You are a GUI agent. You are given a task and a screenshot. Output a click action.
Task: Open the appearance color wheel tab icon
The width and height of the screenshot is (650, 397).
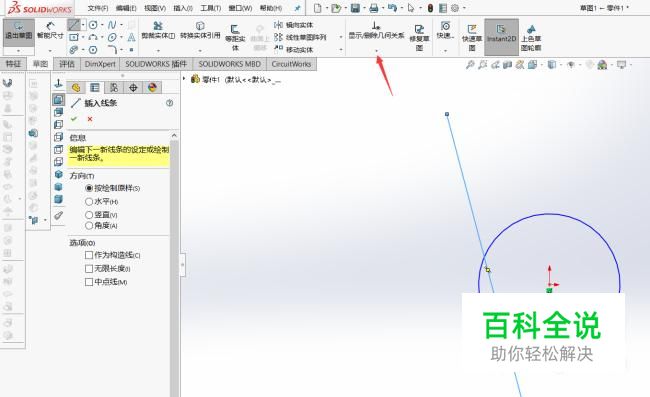coord(152,87)
